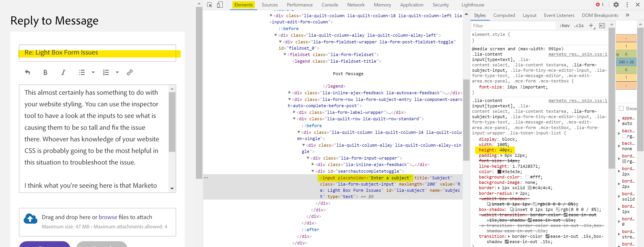Click the #c4c4c4 border color swatch
644x247 pixels.
pos(530,188)
